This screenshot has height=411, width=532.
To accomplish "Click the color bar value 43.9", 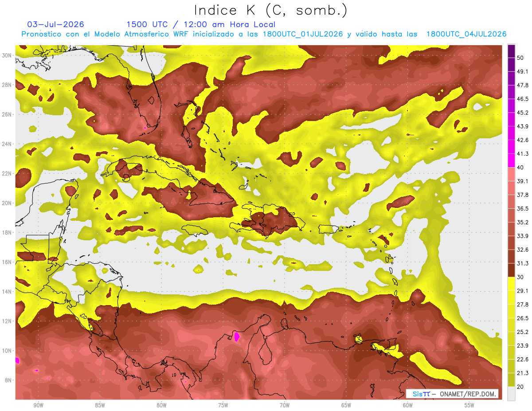I will click(523, 126).
